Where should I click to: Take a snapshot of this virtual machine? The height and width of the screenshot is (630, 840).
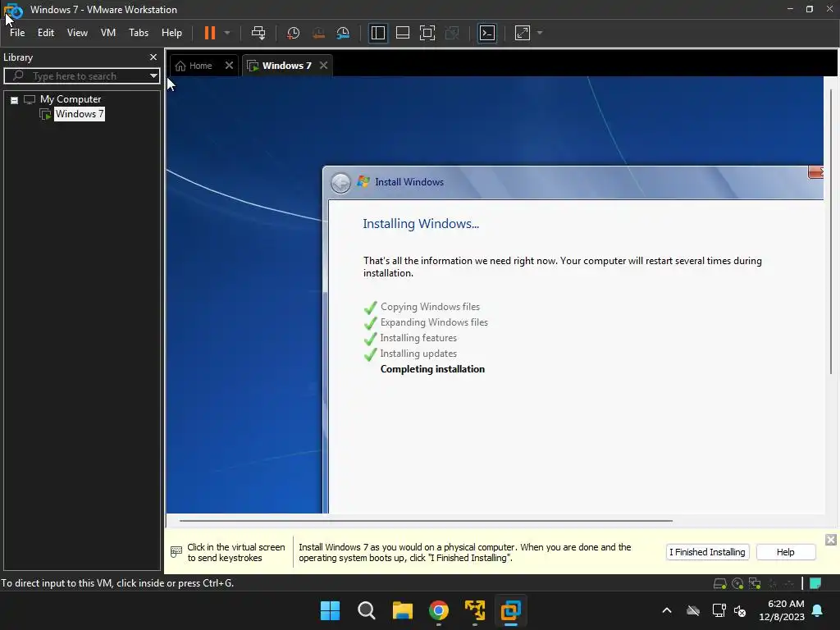coord(293,33)
